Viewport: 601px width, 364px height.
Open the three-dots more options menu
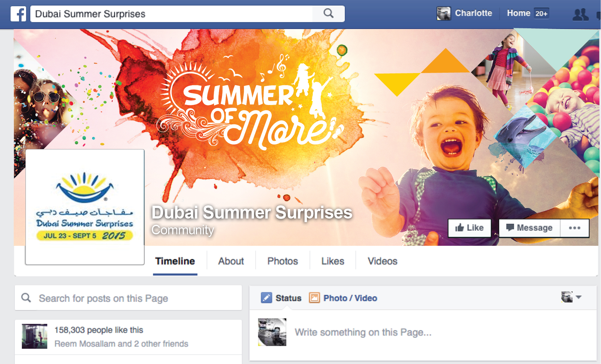tap(574, 228)
